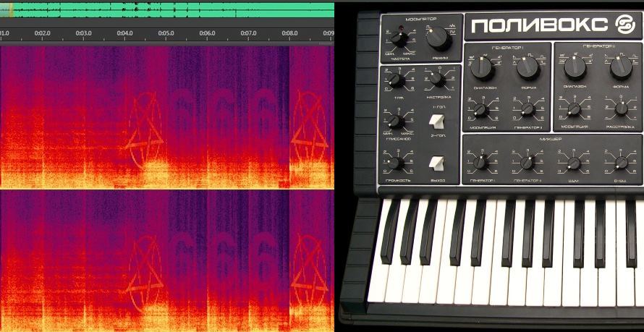Click the Polivoks round logo emblem
This screenshot has height=332, width=644.
(625, 25)
